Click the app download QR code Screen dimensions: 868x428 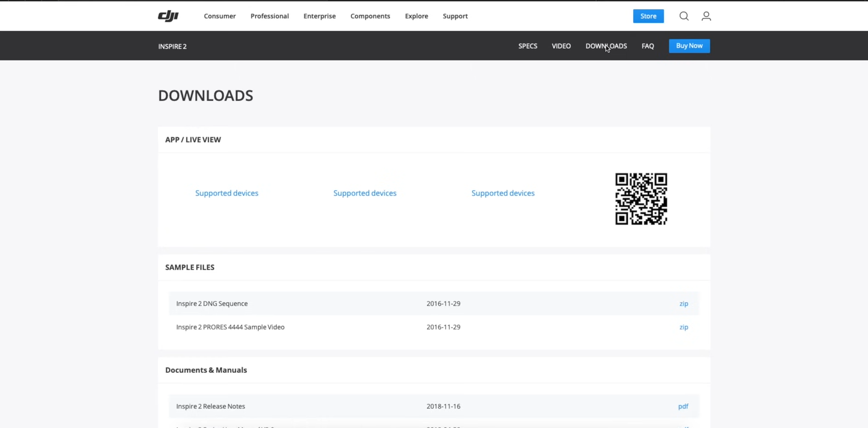(641, 199)
